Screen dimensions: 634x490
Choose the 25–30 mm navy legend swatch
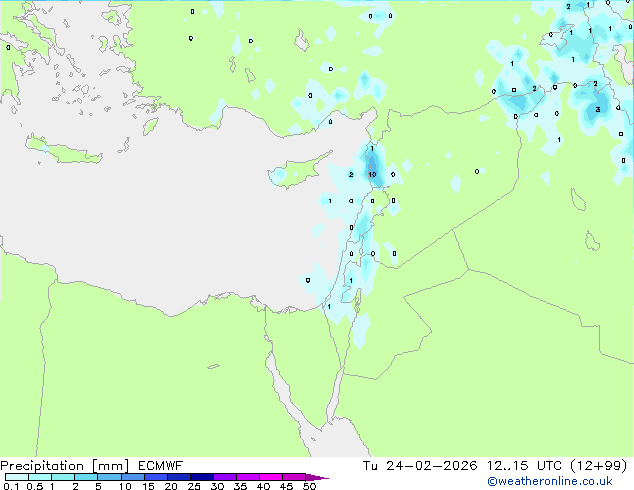(202, 477)
